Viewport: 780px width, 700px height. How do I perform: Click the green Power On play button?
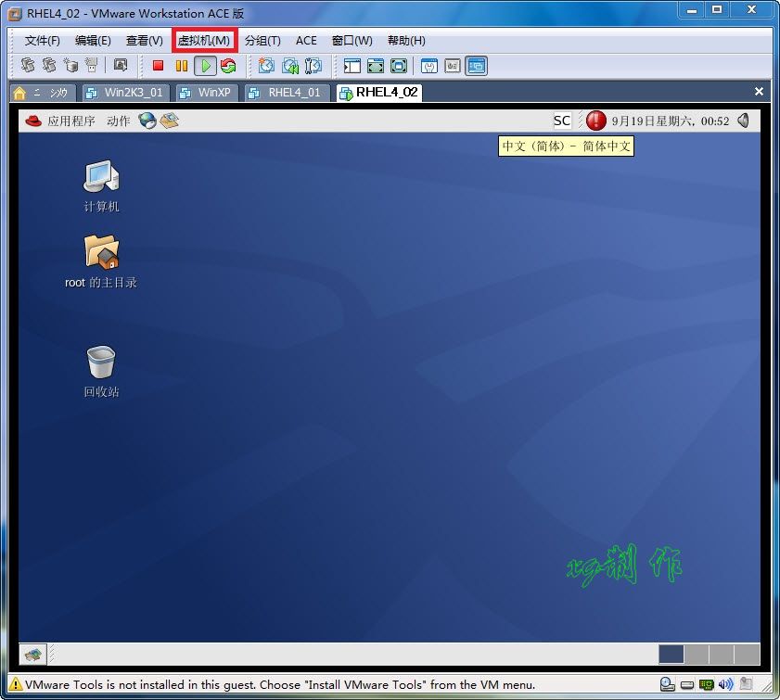pyautogui.click(x=206, y=66)
